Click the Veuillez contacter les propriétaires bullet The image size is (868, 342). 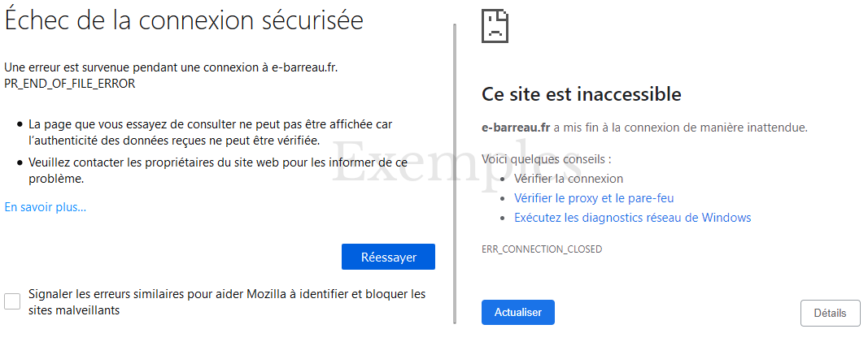point(211,171)
